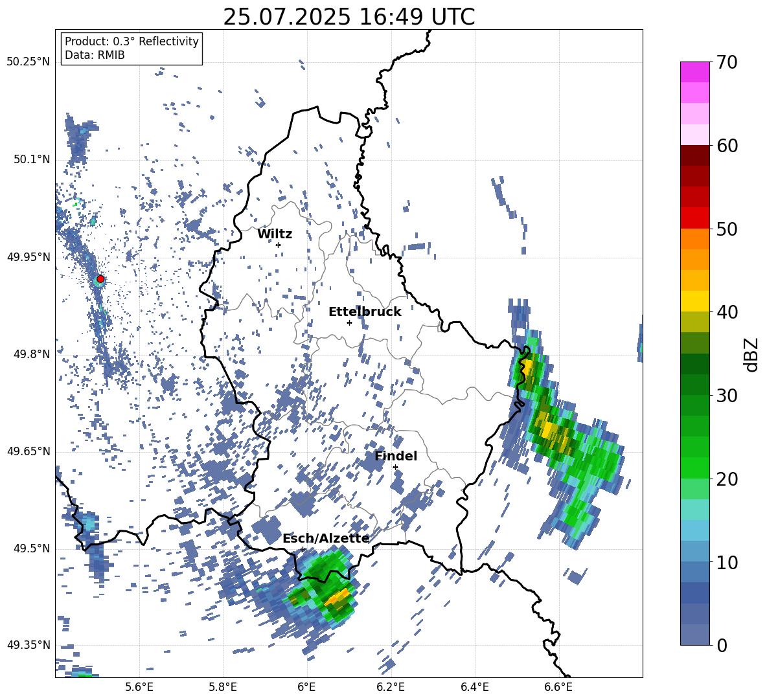Click the Findel cross marker
Screen dimensions: 767x700
click(x=395, y=468)
